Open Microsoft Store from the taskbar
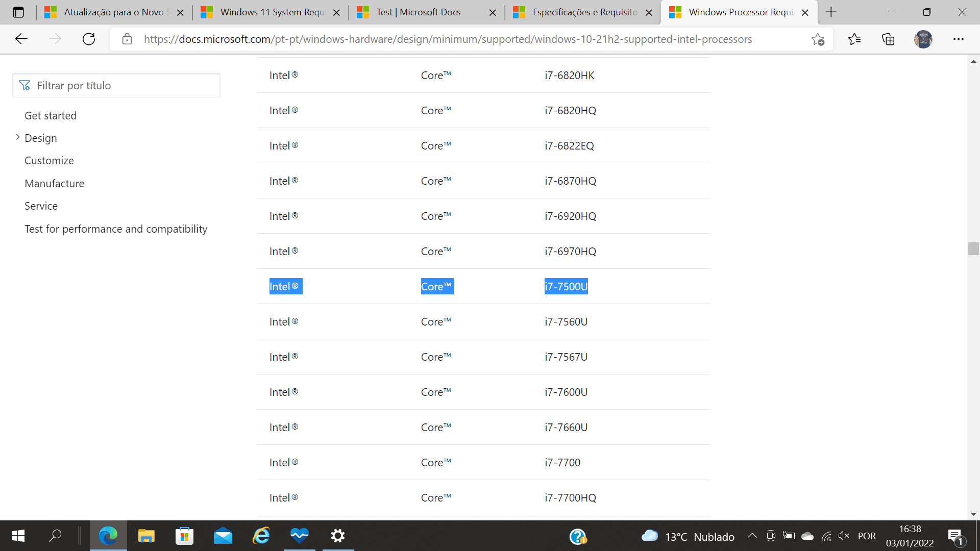This screenshot has height=551, width=980. click(184, 536)
